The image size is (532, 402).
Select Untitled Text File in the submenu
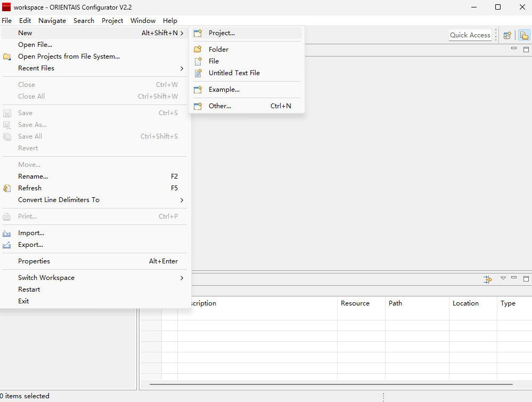pos(234,73)
